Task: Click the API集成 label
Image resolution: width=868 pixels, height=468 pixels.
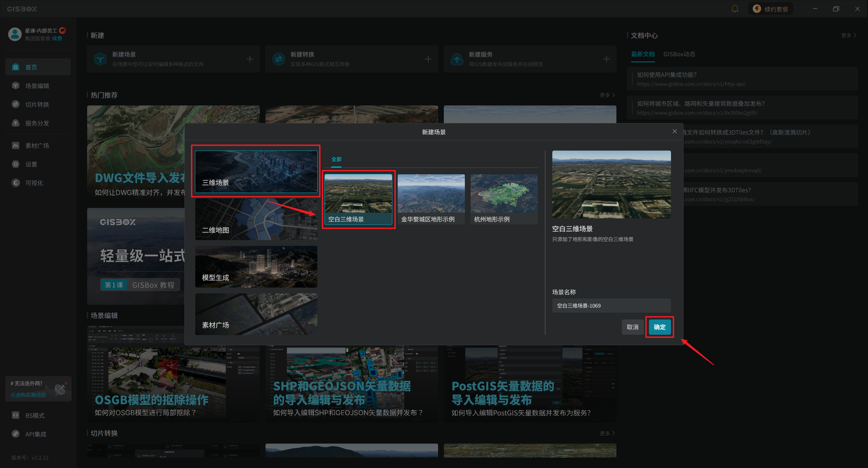Action: click(x=36, y=434)
